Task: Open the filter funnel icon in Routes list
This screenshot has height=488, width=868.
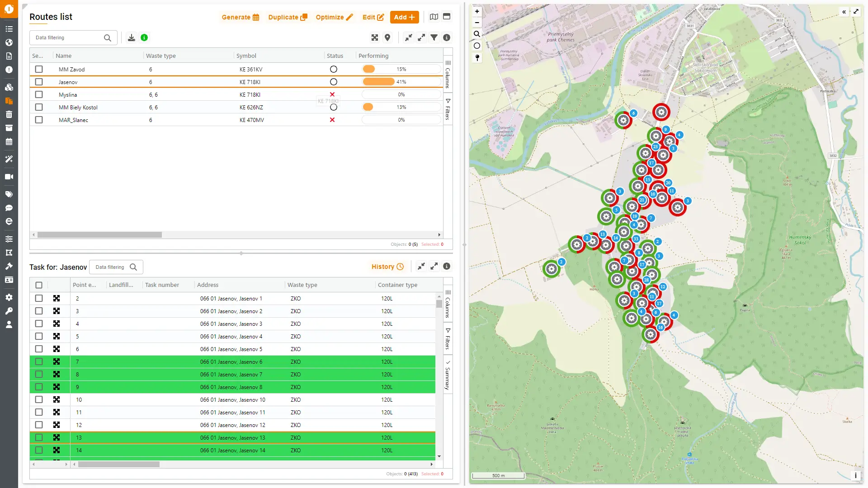Action: point(434,38)
